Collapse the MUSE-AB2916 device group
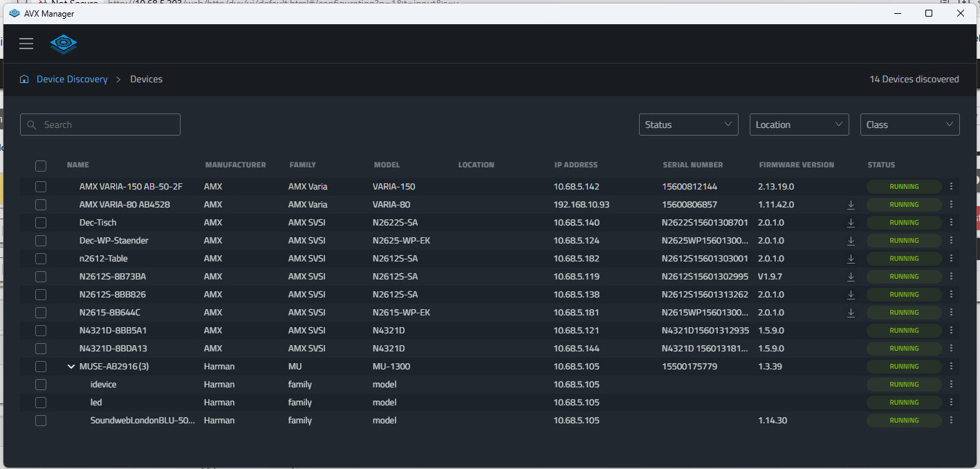The image size is (980, 469). [71, 367]
